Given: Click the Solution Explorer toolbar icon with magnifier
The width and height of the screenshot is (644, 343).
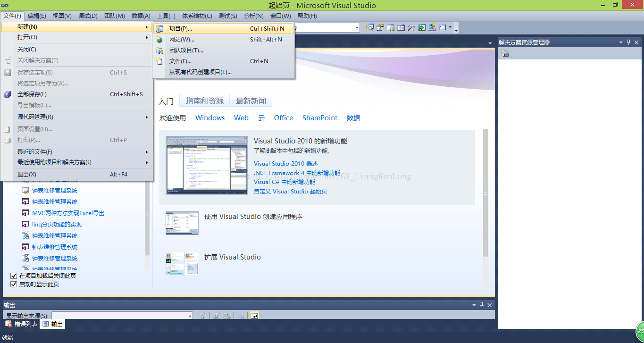Looking at the screenshot, I should 370,27.
